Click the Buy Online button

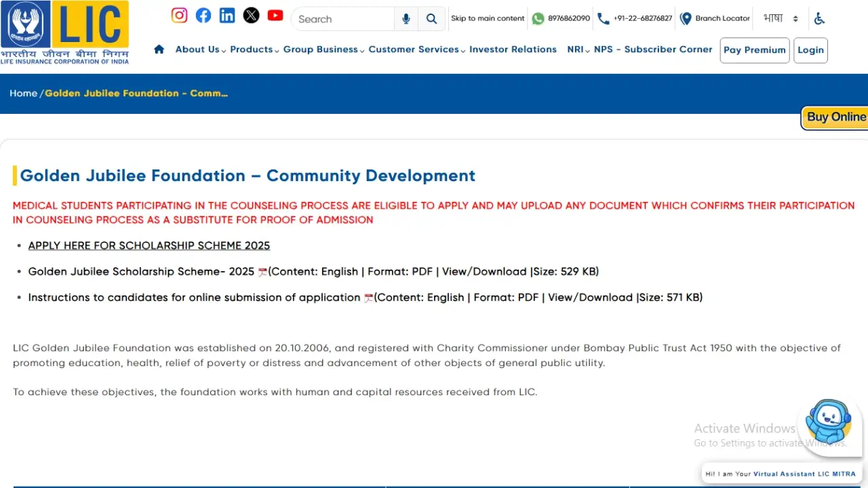[835, 117]
